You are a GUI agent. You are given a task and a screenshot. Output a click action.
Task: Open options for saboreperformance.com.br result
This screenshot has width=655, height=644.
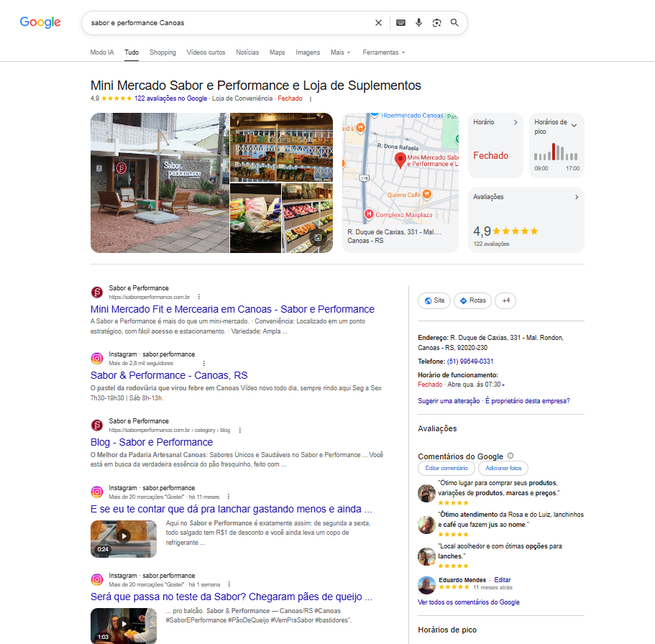click(199, 297)
